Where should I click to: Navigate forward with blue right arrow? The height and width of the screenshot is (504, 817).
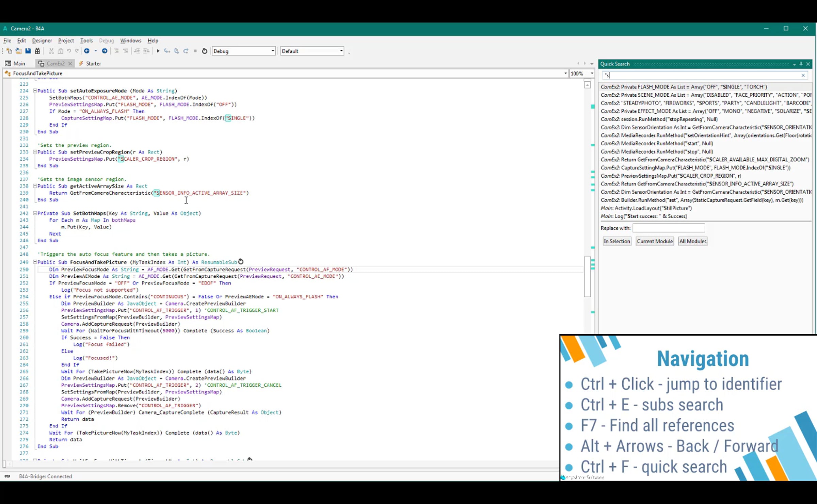point(105,51)
